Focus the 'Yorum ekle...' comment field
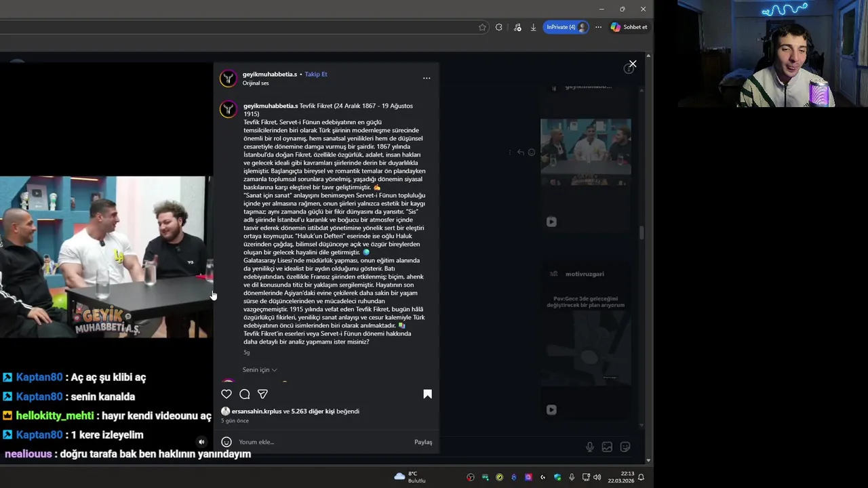The width and height of the screenshot is (868, 488). pyautogui.click(x=324, y=442)
